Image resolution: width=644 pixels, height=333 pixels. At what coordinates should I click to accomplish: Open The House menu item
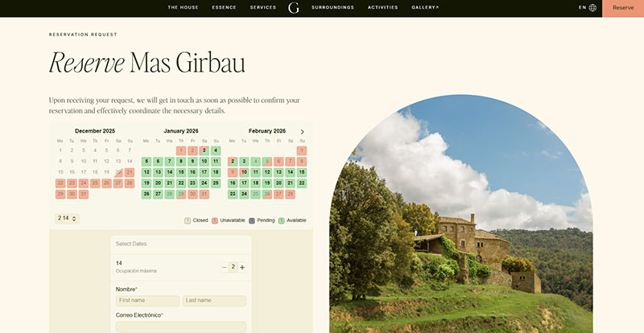pyautogui.click(x=183, y=7)
